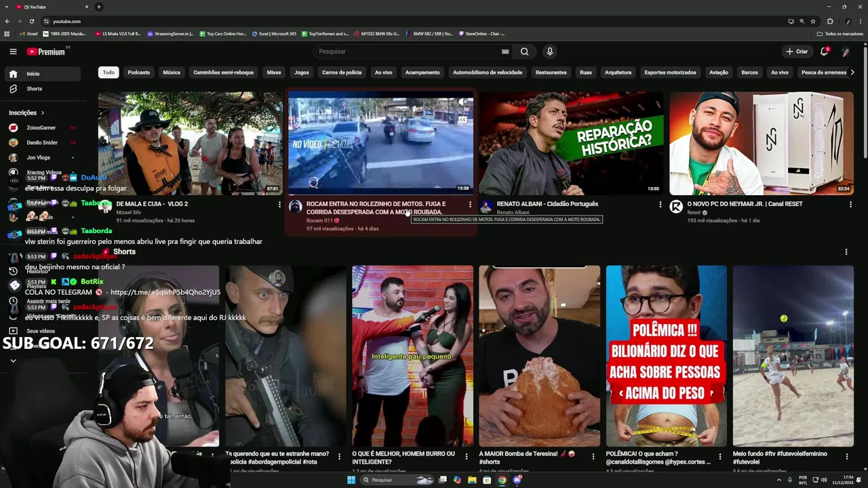Show more category chips with right arrow
Image resolution: width=868 pixels, height=488 pixels.
click(x=852, y=73)
